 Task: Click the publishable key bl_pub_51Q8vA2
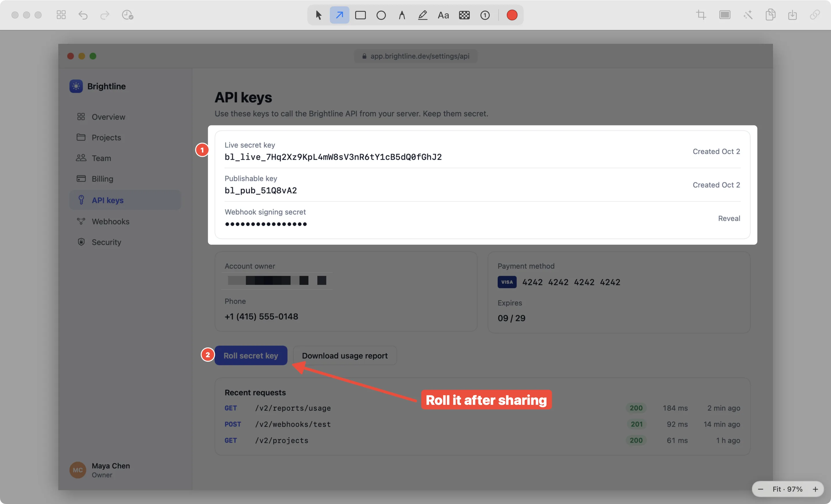coord(261,191)
